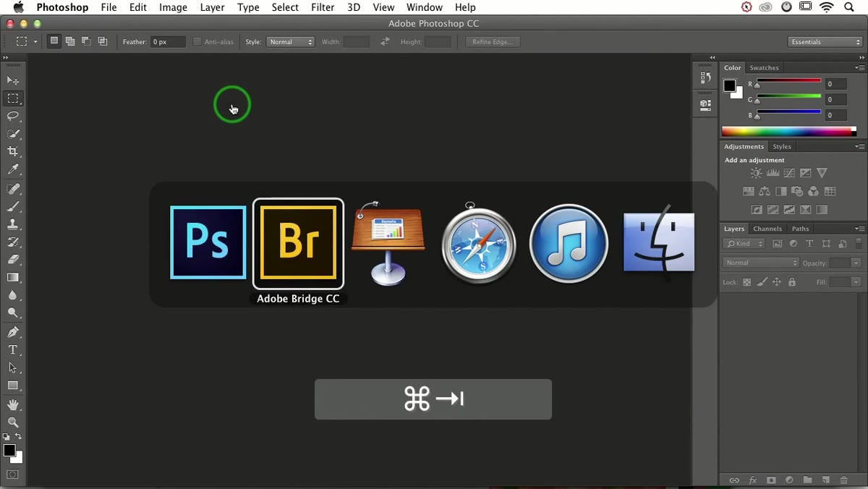Screen dimensions: 868x489
Task: Select the History Brush tool
Action: (13, 242)
